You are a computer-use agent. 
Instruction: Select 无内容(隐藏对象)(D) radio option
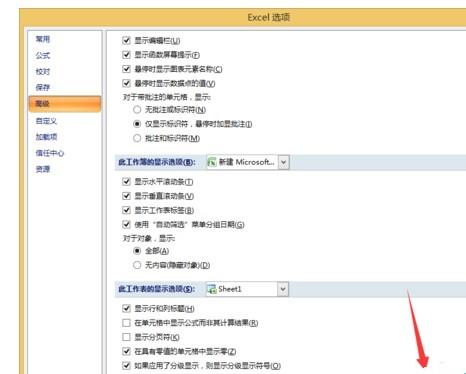tap(137, 265)
